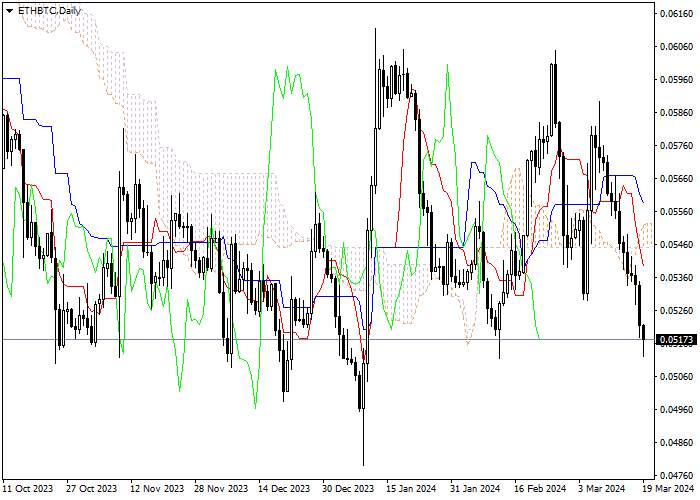The image size is (700, 500).
Task: Click the 15 Jan 2024 date label
Action: click(x=411, y=489)
